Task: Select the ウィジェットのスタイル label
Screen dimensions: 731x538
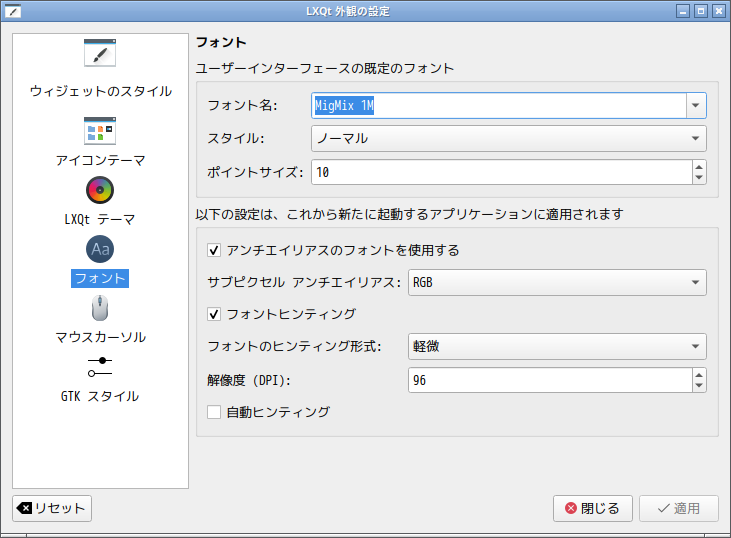Action: [x=101, y=91]
